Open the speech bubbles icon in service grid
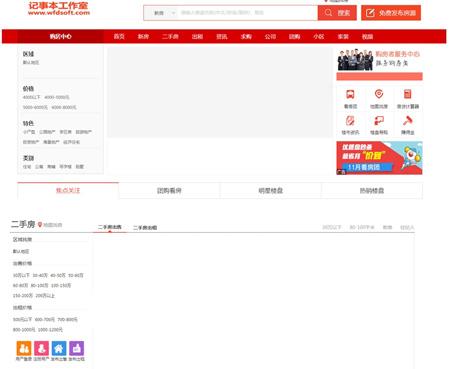 379,120
